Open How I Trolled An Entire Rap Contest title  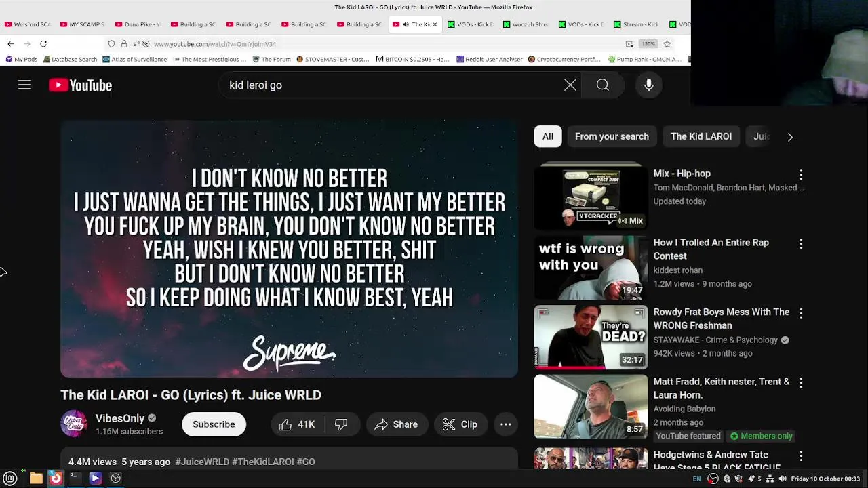(x=711, y=249)
